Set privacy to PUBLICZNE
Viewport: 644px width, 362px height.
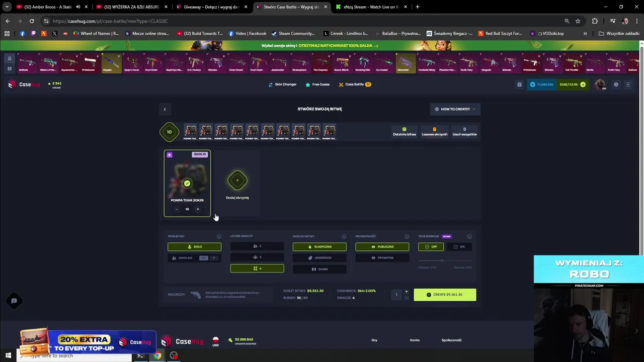(382, 247)
